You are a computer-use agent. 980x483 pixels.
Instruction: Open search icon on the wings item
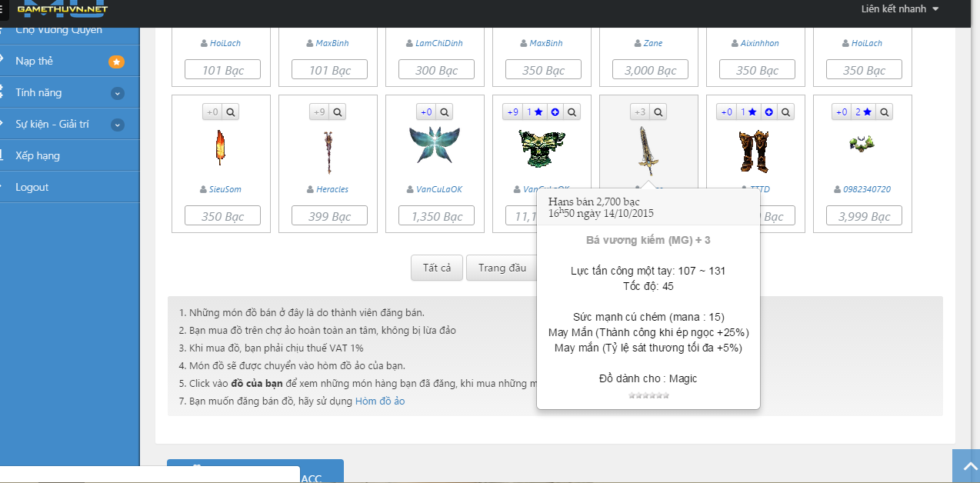[x=444, y=112]
